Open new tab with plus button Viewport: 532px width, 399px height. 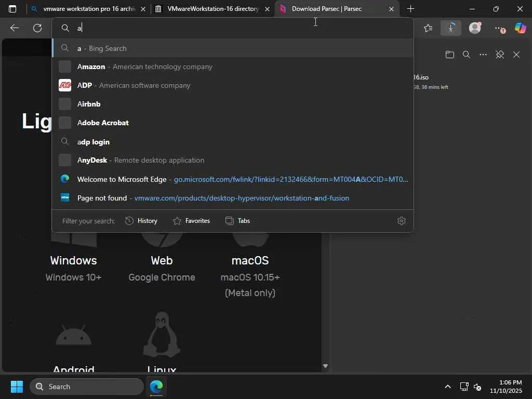pyautogui.click(x=410, y=9)
